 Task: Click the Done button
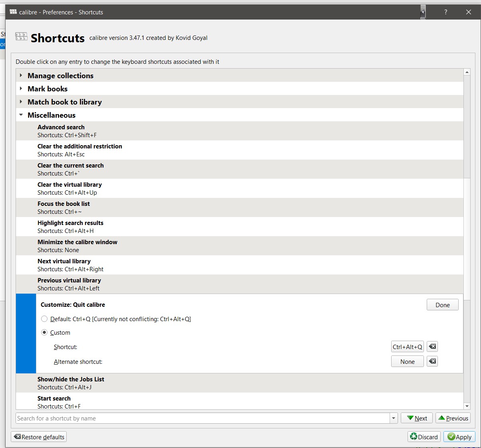point(442,305)
